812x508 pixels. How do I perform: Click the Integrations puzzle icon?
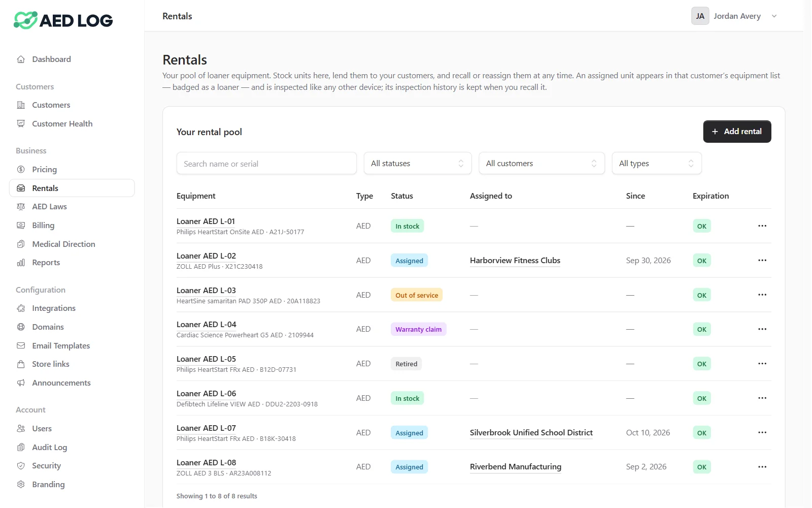(21, 308)
